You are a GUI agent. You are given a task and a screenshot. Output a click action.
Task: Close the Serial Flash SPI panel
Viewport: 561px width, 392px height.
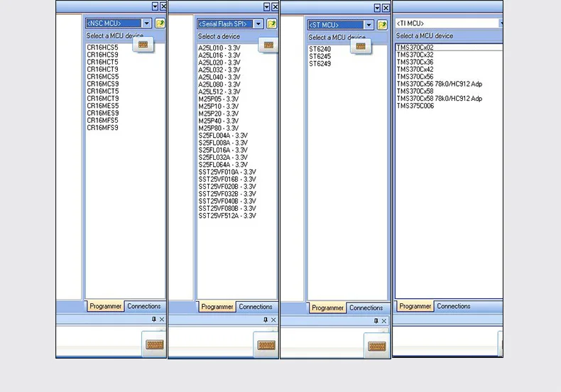(275, 7)
